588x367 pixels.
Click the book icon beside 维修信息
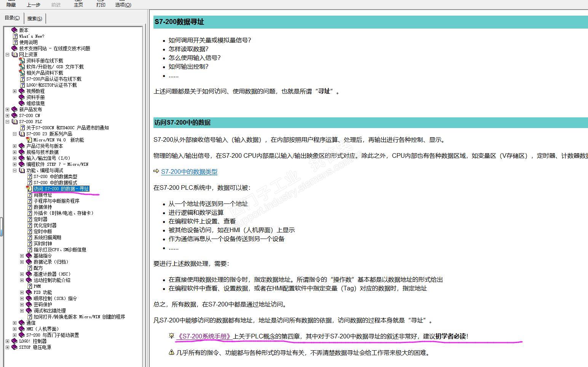[x=22, y=103]
